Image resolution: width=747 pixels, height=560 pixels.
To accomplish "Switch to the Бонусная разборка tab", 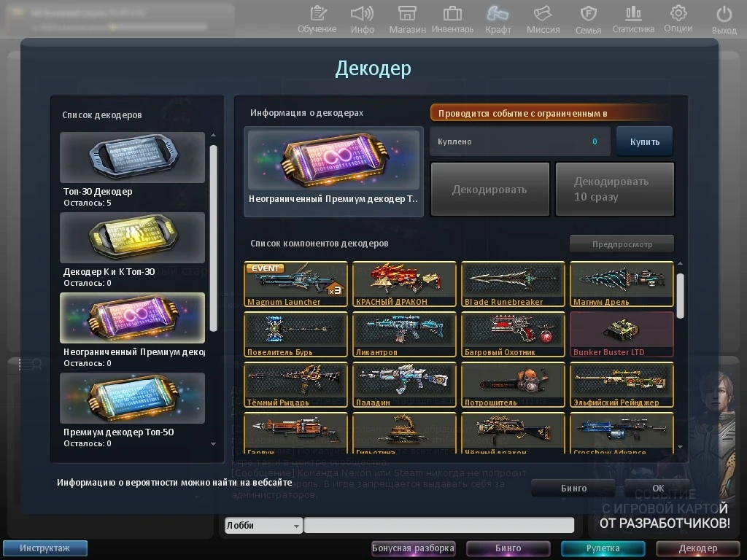I will (413, 548).
